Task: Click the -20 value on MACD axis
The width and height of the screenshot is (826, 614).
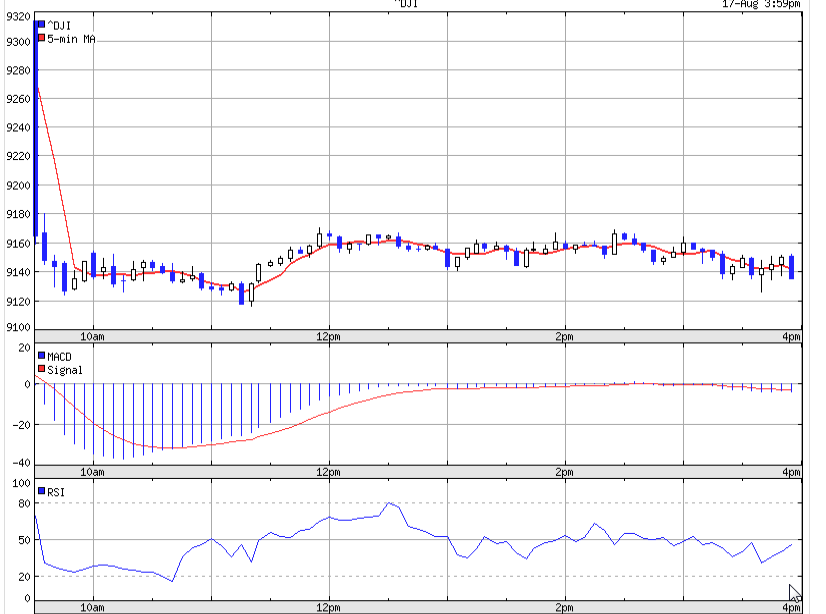Action: 22,424
